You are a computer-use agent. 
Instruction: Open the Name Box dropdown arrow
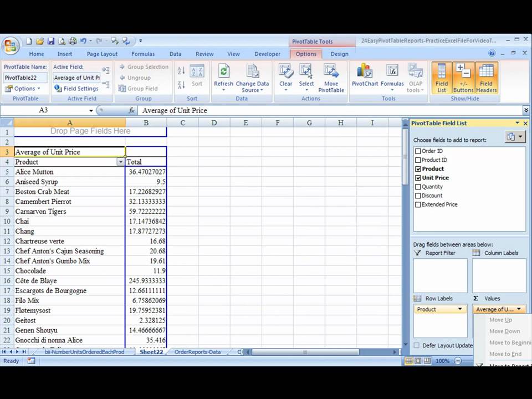(x=91, y=110)
